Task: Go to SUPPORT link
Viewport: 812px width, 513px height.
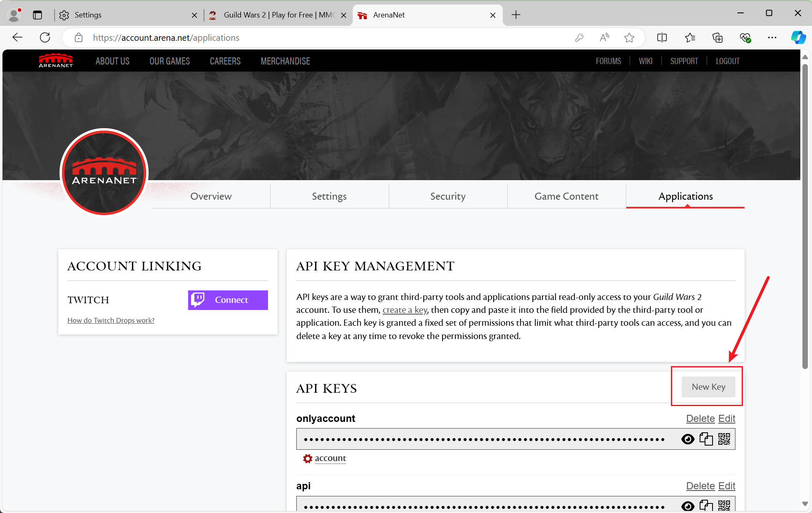Action: click(x=684, y=61)
